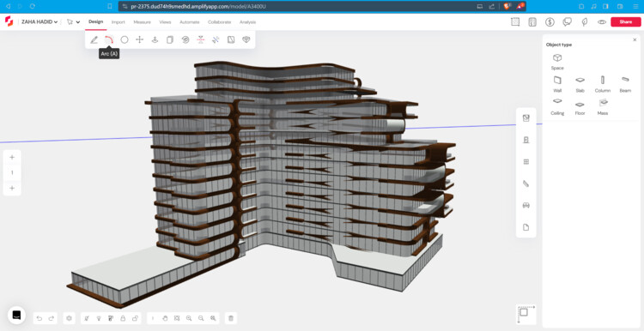This screenshot has width=644, height=331.
Task: Select the pan hand tool
Action: pos(165,318)
